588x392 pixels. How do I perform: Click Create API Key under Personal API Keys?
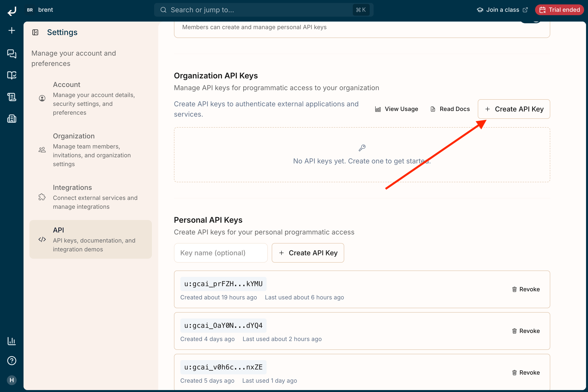click(308, 253)
